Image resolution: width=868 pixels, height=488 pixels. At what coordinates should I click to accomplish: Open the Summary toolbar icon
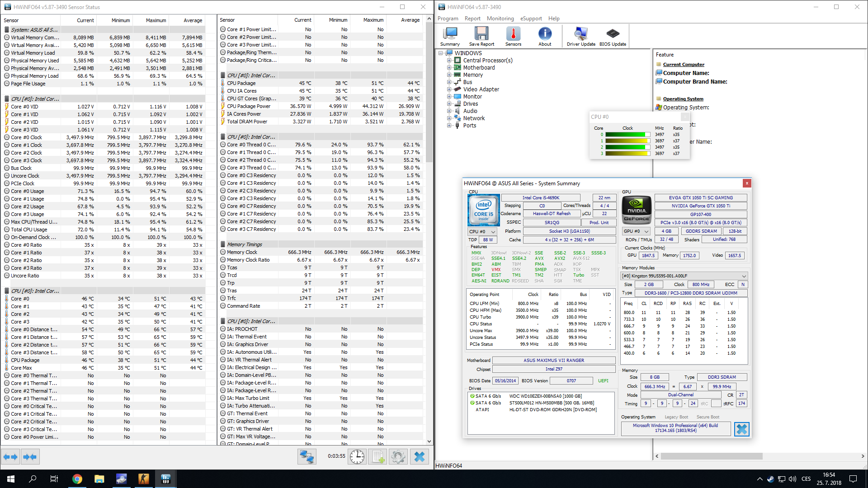click(450, 37)
